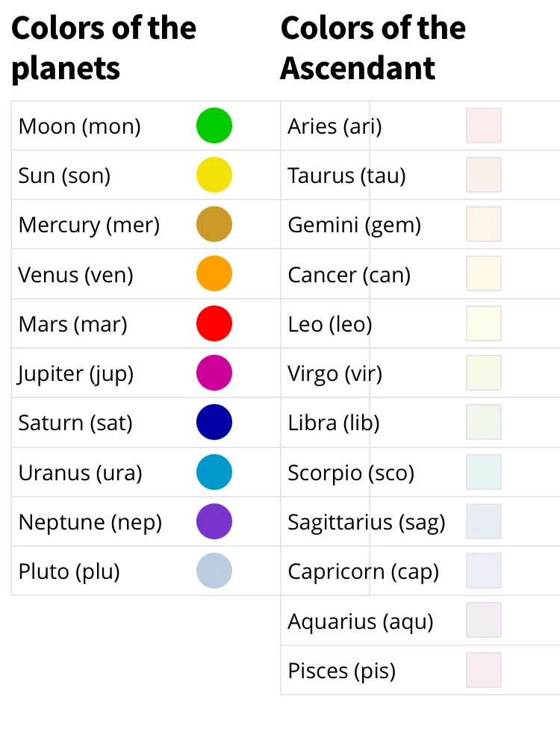Click the Colors of the planets heading
Image resolution: width=560 pixels, height=729 pixels.
pos(104,49)
